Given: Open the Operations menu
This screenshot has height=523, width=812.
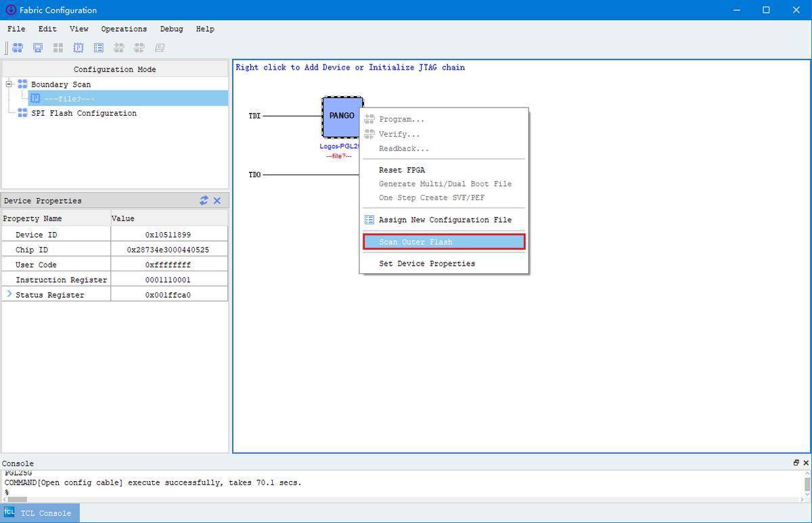Looking at the screenshot, I should click(x=124, y=29).
